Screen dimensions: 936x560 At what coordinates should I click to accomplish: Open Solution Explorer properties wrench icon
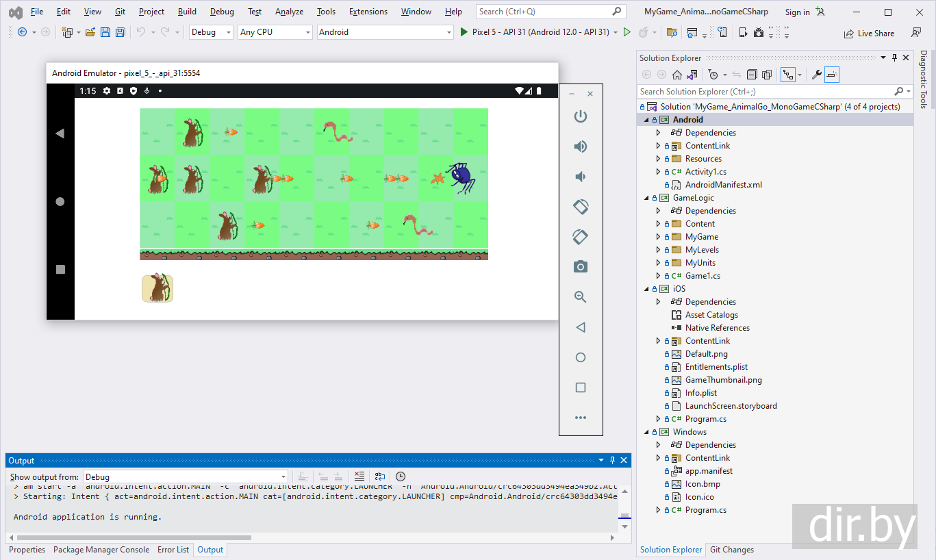point(816,75)
